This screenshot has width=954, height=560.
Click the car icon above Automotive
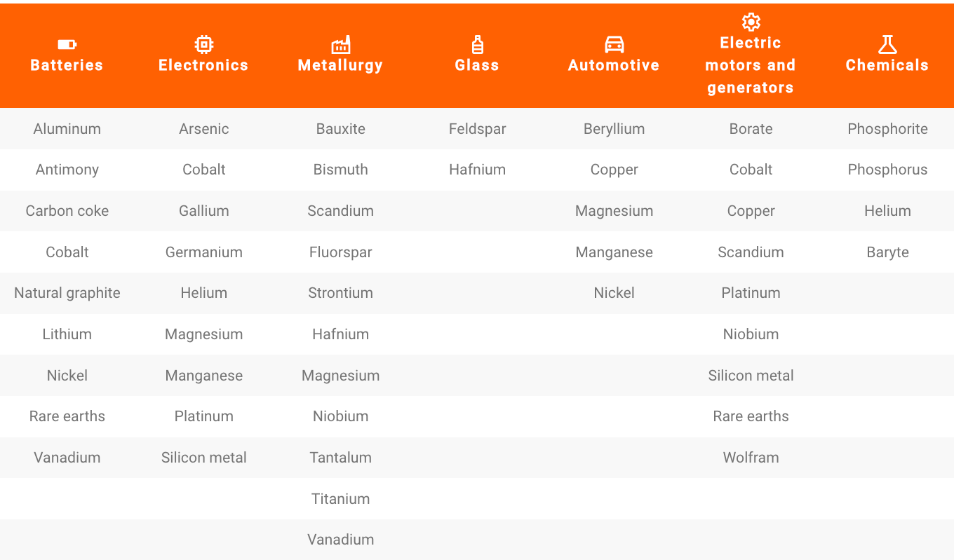(614, 45)
